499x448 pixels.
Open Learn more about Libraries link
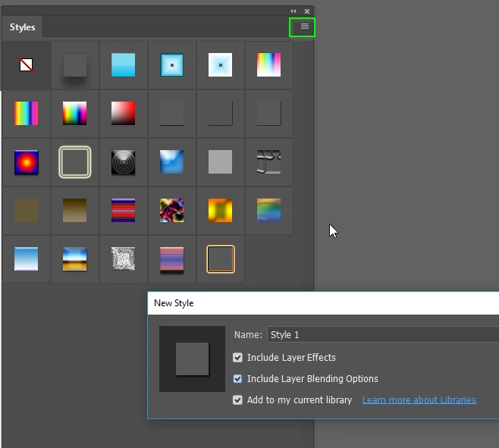[419, 400]
